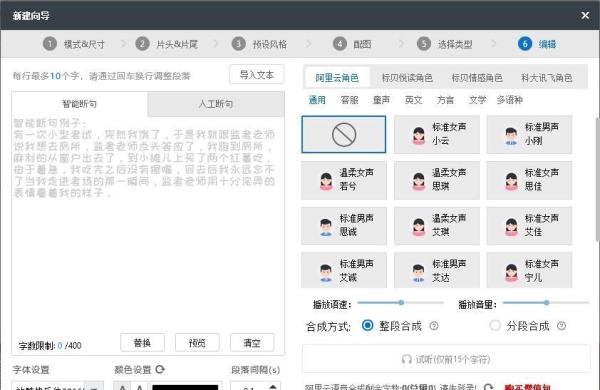The image size is (600, 390).
Task: Select 分段合成 radio button
Action: (x=495, y=325)
